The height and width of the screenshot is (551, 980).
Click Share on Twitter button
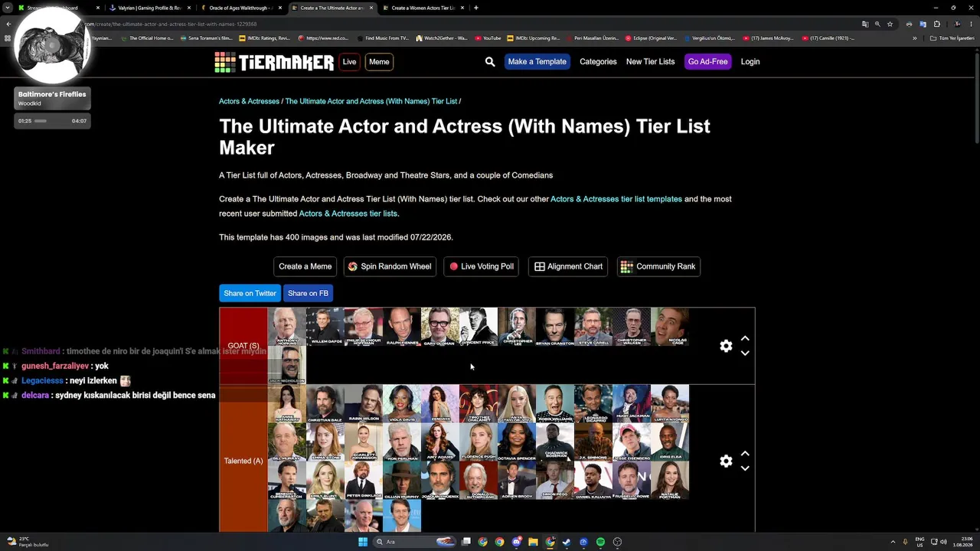coord(250,293)
